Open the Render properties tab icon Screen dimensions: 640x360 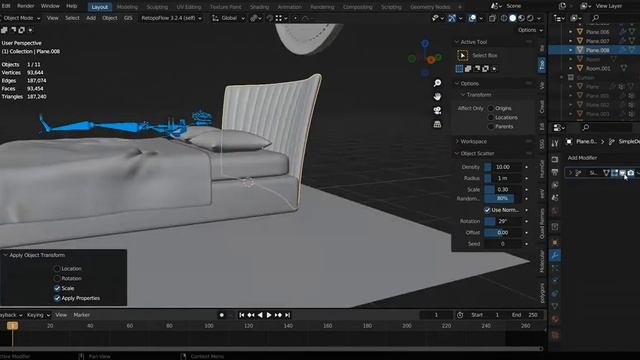(x=555, y=159)
